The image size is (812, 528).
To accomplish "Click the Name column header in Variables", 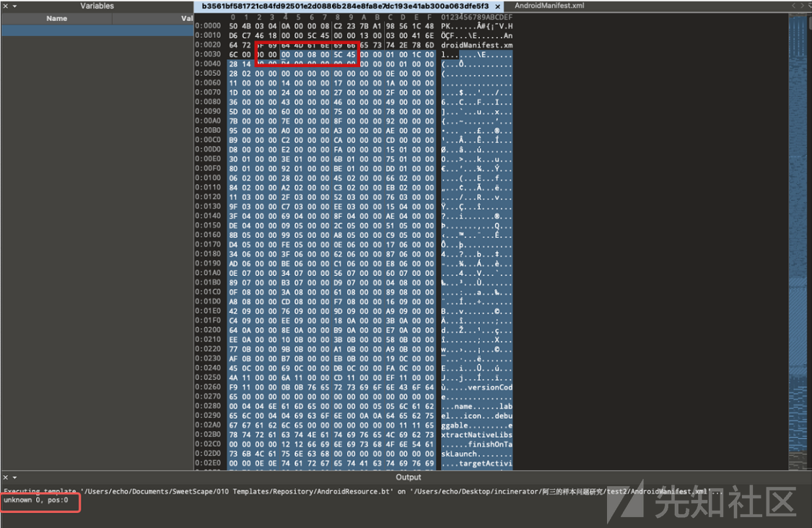I will (x=56, y=18).
